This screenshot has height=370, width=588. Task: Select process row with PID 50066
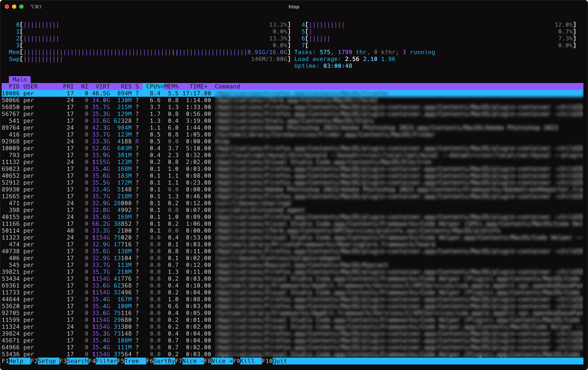click(x=292, y=100)
